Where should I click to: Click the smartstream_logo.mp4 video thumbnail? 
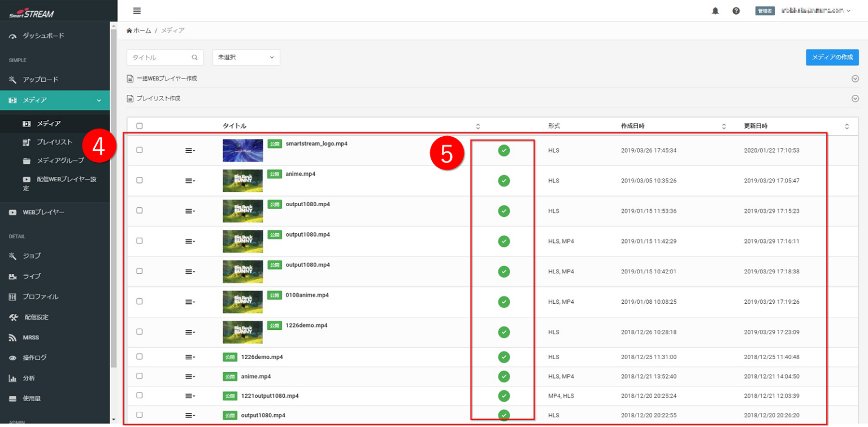pos(242,150)
